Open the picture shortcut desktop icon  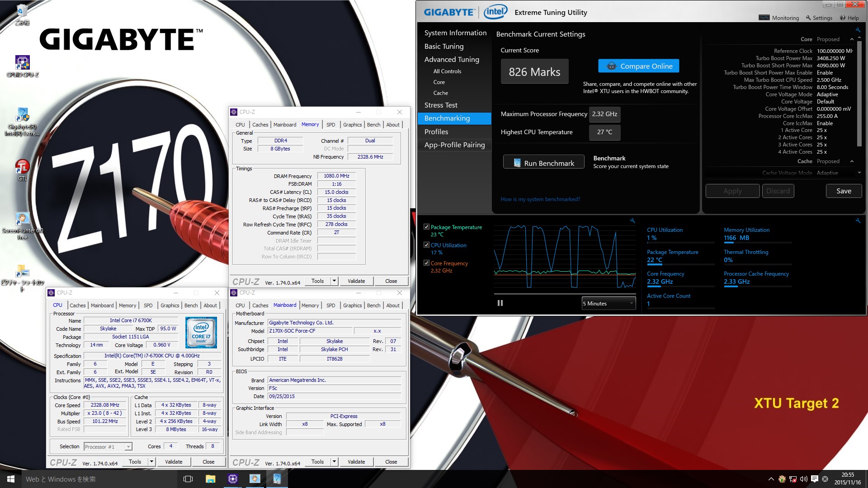[x=22, y=278]
